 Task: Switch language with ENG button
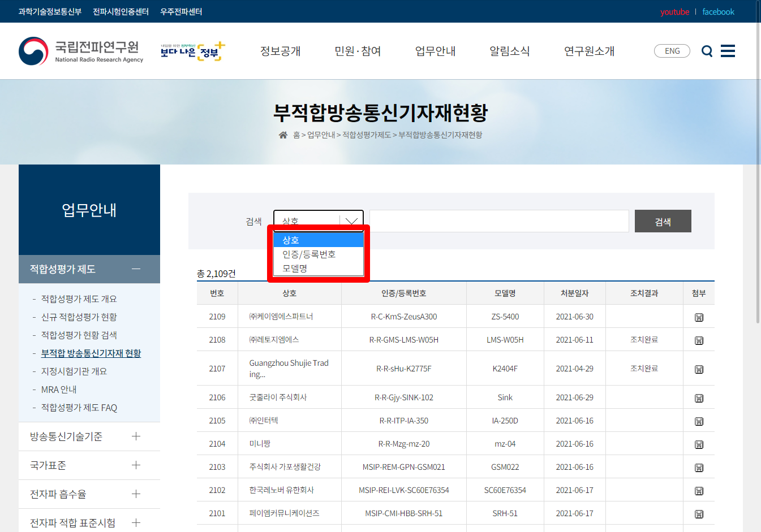click(x=672, y=51)
